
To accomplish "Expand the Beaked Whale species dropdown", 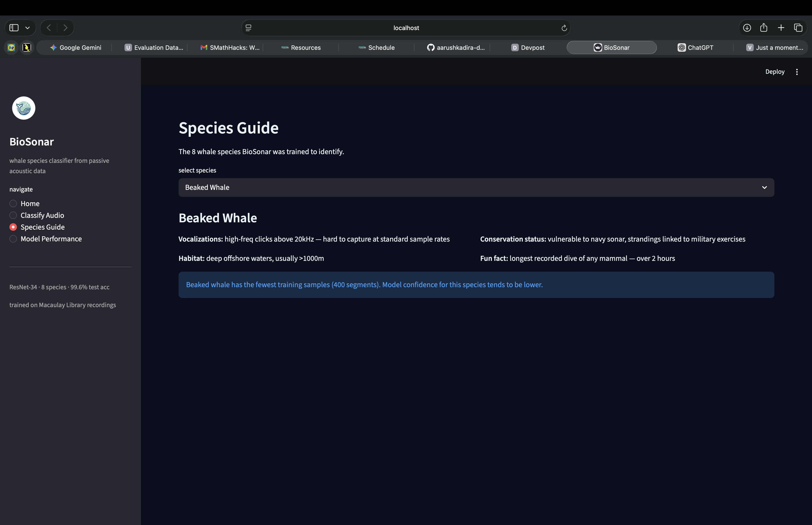I will click(x=476, y=188).
